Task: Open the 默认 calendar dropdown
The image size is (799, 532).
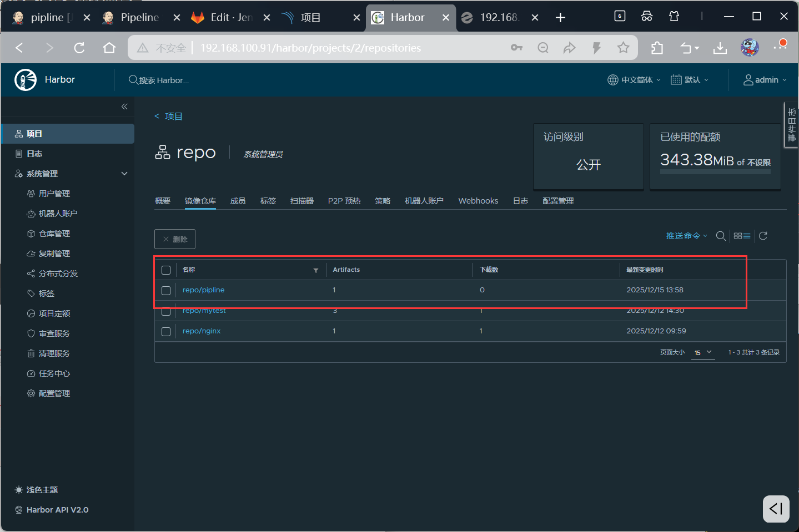Action: (690, 80)
